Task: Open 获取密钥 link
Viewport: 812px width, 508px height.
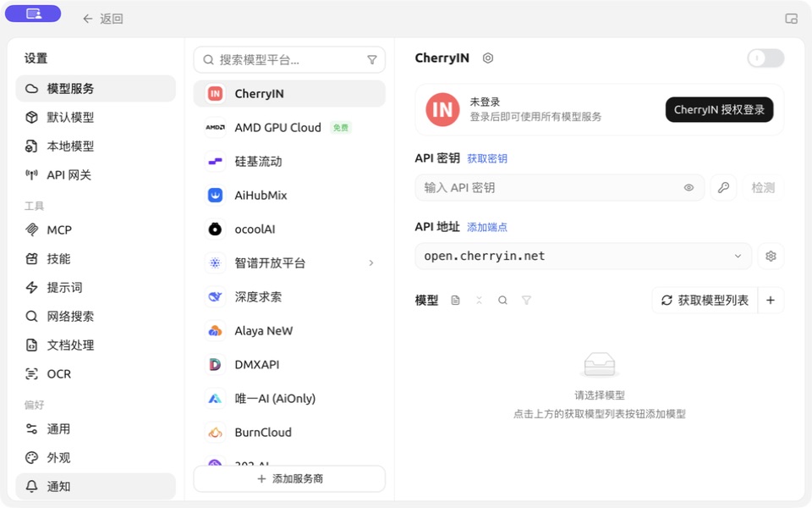Action: tap(487, 158)
